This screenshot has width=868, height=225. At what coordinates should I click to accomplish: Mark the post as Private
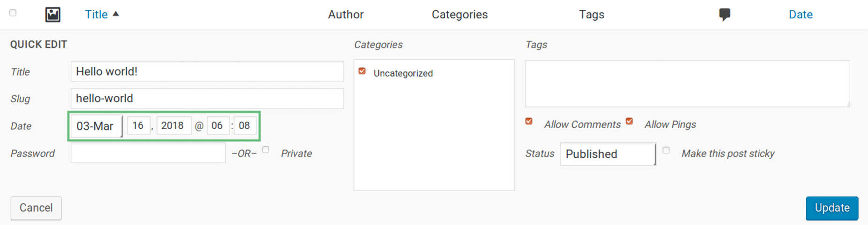pos(266,150)
